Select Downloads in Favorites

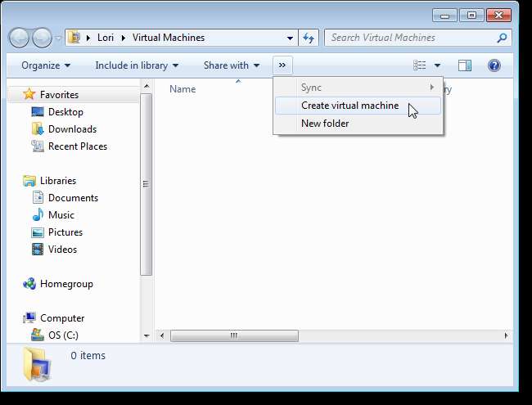72,129
